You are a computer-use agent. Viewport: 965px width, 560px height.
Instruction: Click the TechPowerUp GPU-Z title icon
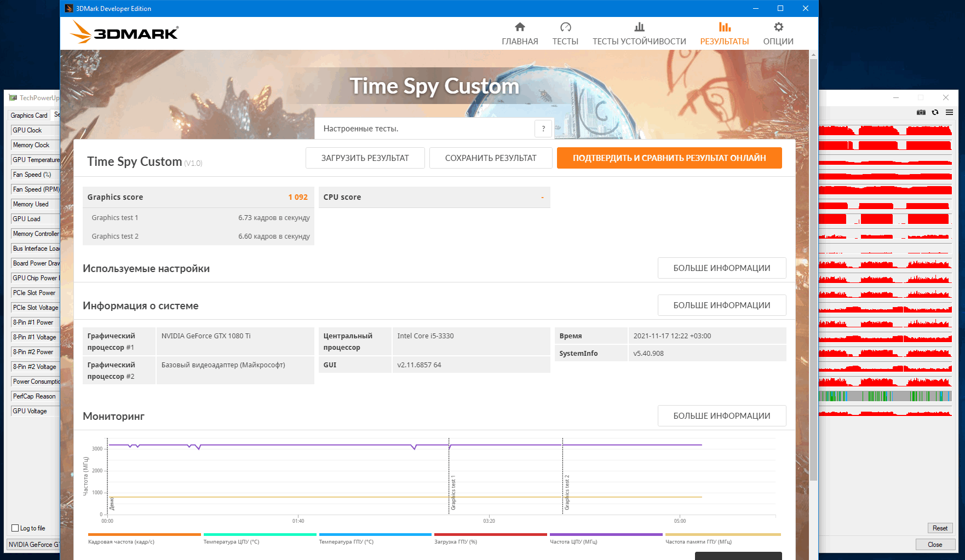click(13, 98)
